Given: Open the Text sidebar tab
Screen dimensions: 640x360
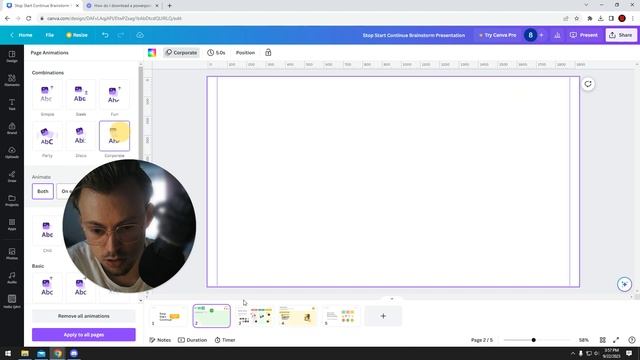Looking at the screenshot, I should click(12, 104).
